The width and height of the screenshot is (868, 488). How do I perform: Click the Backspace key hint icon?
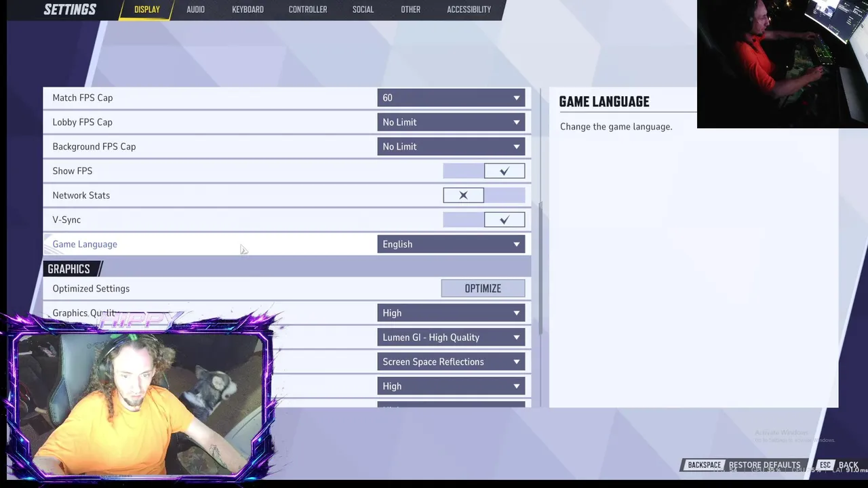(x=704, y=465)
